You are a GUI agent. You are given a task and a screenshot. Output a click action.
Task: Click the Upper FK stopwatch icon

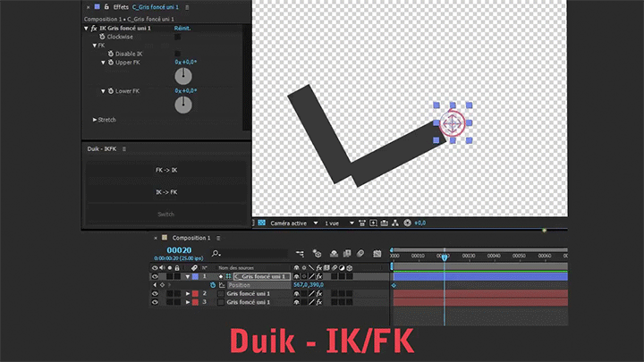point(111,63)
